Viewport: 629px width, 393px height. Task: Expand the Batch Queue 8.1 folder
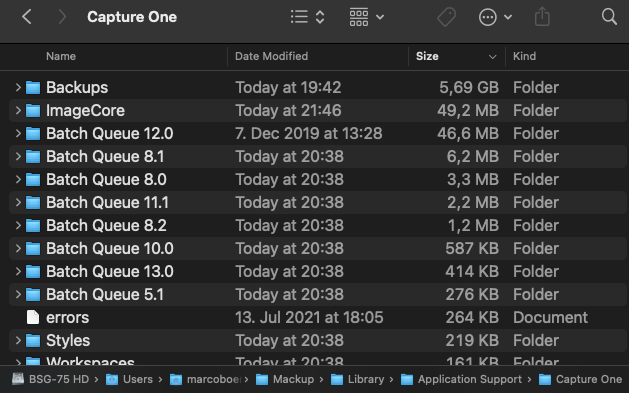click(18, 156)
